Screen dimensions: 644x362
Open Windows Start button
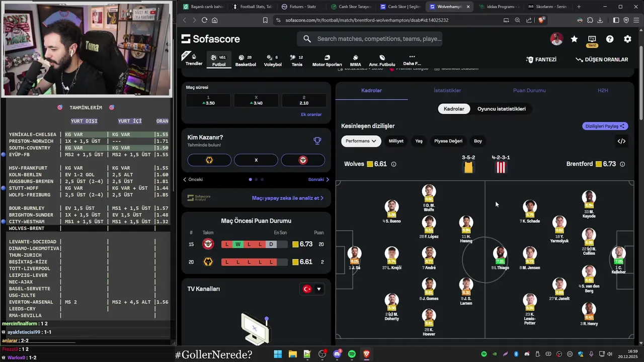coord(278,354)
